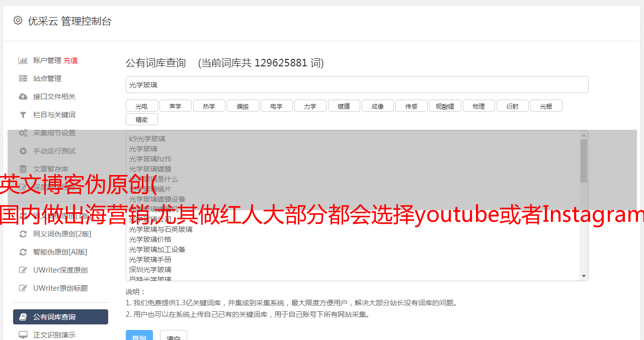Click the 成像 tag button
Screen dimensions: 644x340
click(377, 106)
